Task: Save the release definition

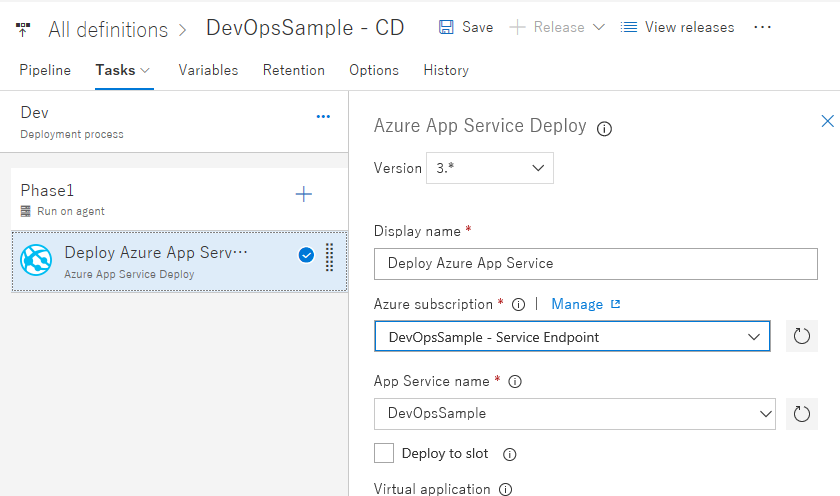Action: (466, 27)
